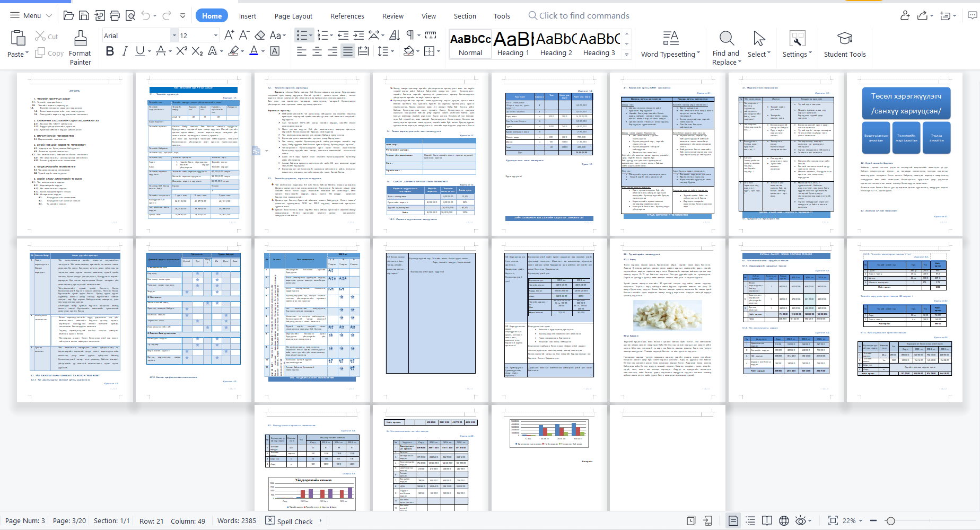Click the Print icon in quick access toolbar

click(x=115, y=15)
